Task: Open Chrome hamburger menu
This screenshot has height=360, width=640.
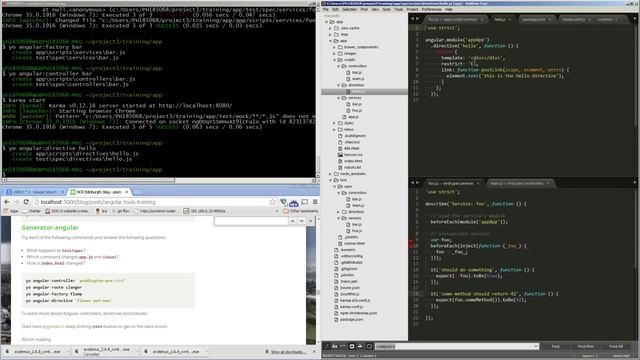Action: (x=315, y=202)
